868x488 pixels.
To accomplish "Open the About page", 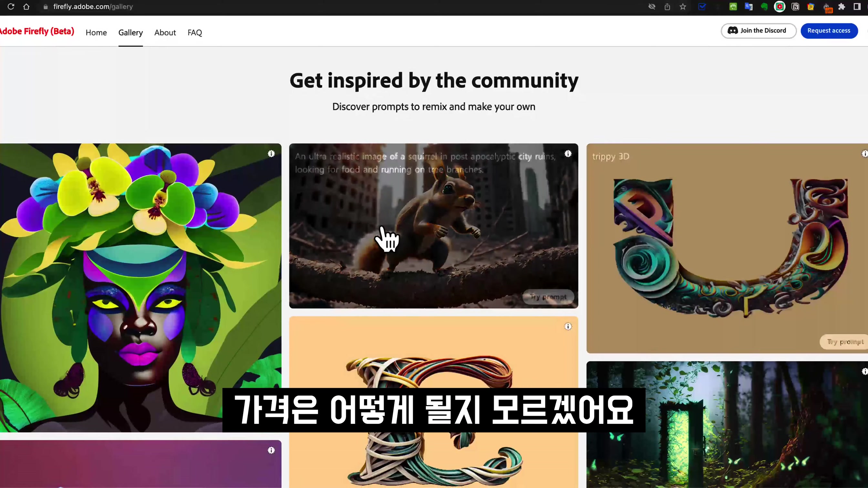I will pyautogui.click(x=165, y=33).
